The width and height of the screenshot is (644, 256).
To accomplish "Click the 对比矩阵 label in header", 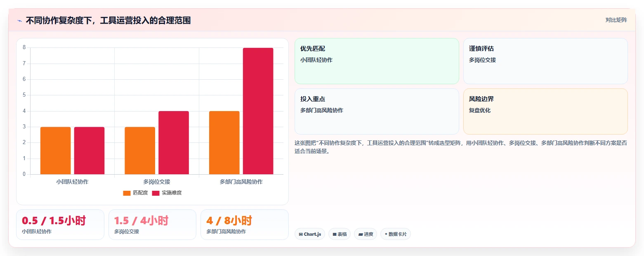I will (616, 20).
